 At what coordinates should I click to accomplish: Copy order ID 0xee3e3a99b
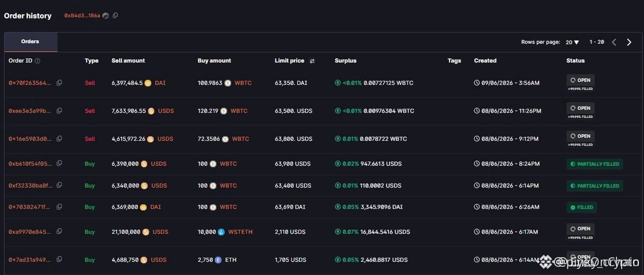pos(59,111)
